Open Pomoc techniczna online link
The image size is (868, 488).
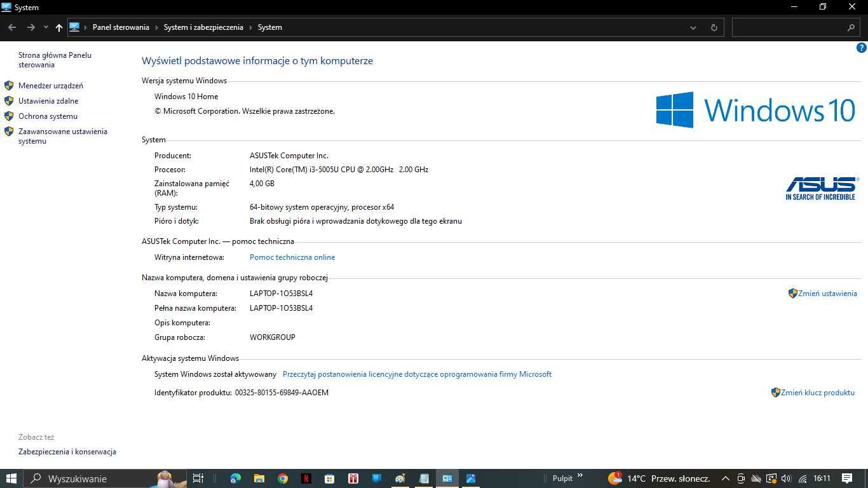[292, 257]
